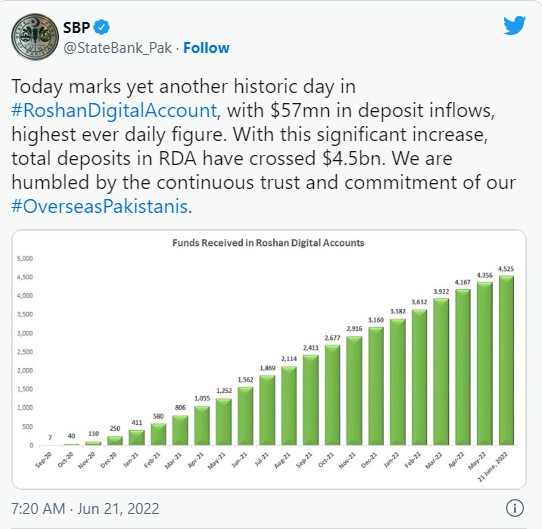The width and height of the screenshot is (542, 529).
Task: Click the tweet body text
Action: 263,146
